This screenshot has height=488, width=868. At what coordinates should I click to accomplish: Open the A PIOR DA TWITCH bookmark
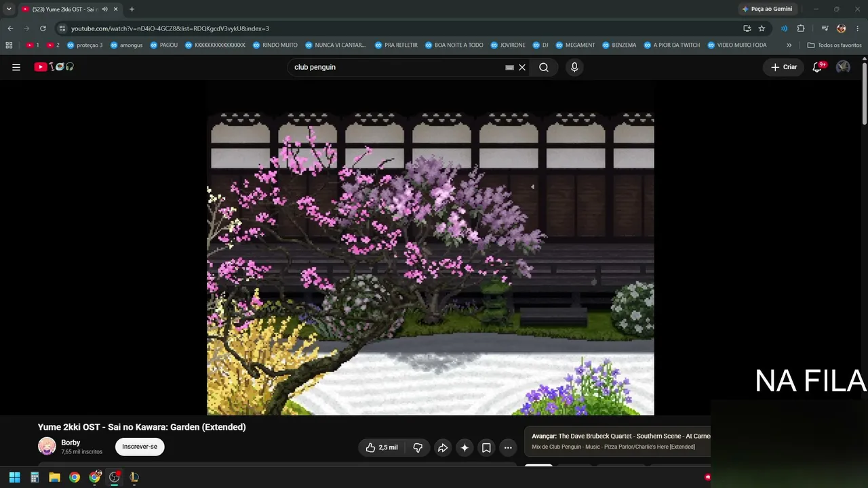(672, 45)
